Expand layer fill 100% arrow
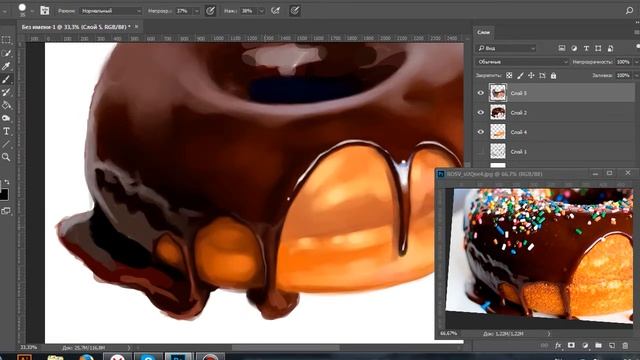The height and width of the screenshot is (360, 640). 636,76
